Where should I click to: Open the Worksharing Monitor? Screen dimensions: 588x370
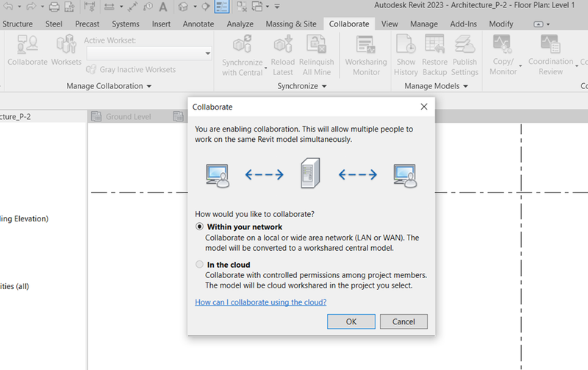366,56
